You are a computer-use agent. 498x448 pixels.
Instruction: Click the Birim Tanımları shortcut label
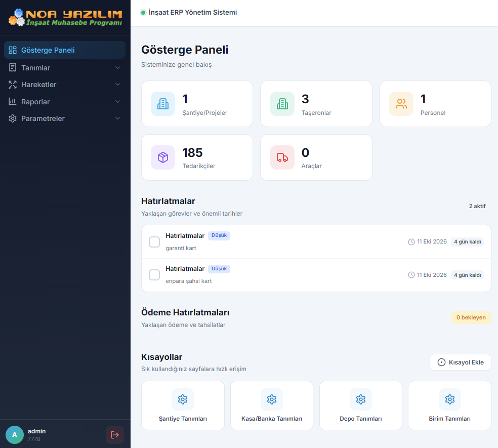click(450, 419)
